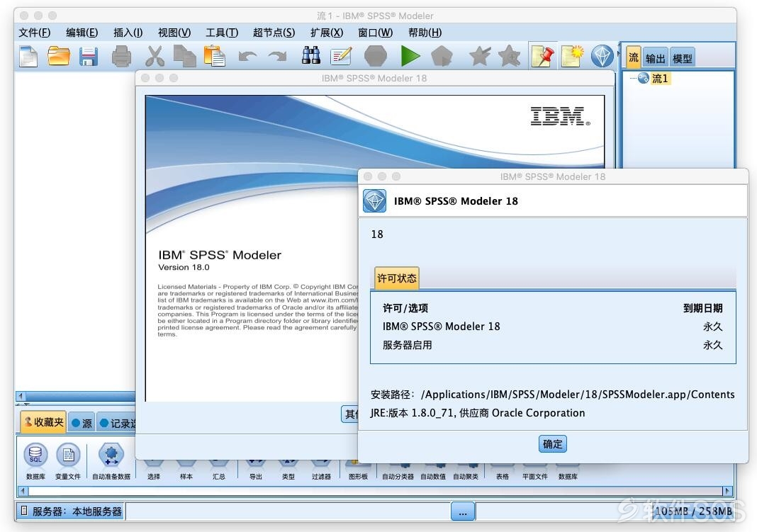Select the 许可状态 tab in license dialog
This screenshot has height=532, width=757.
[x=396, y=278]
